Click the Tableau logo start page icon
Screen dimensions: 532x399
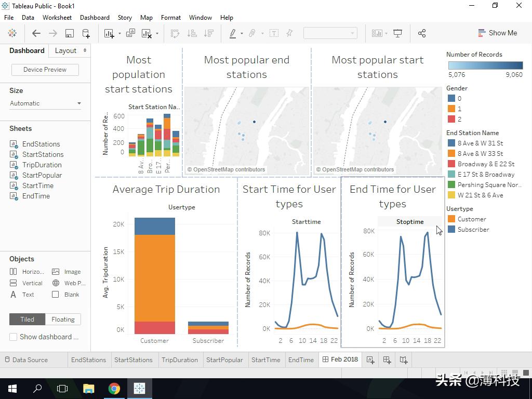pos(12,33)
